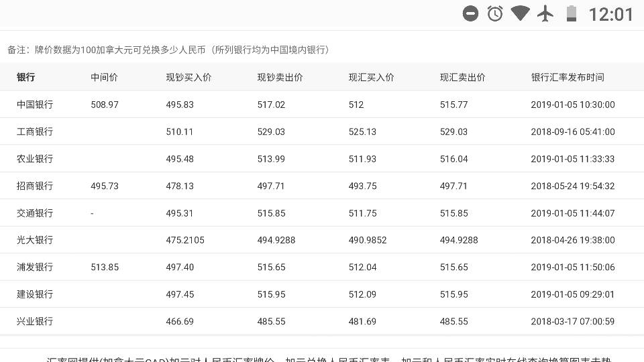Click 招商银行 timestamp 2018-05-24 19:54:32
Viewport: 644px width, 362px height.
click(x=573, y=186)
